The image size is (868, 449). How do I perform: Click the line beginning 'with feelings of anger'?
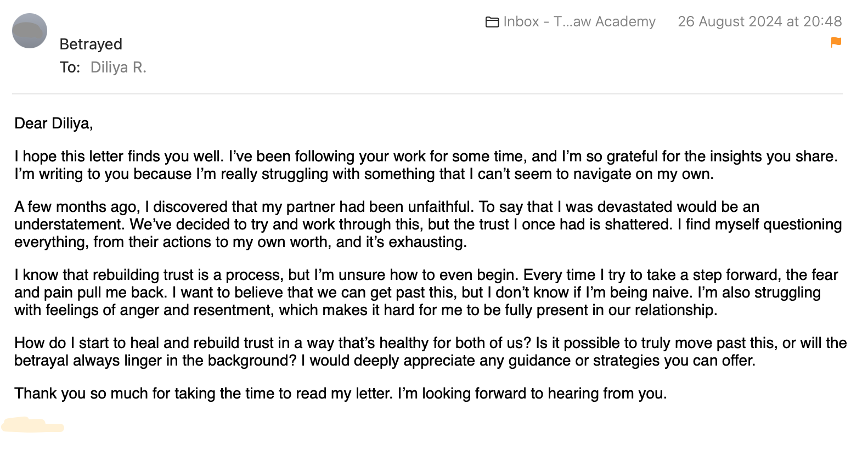[x=365, y=310]
